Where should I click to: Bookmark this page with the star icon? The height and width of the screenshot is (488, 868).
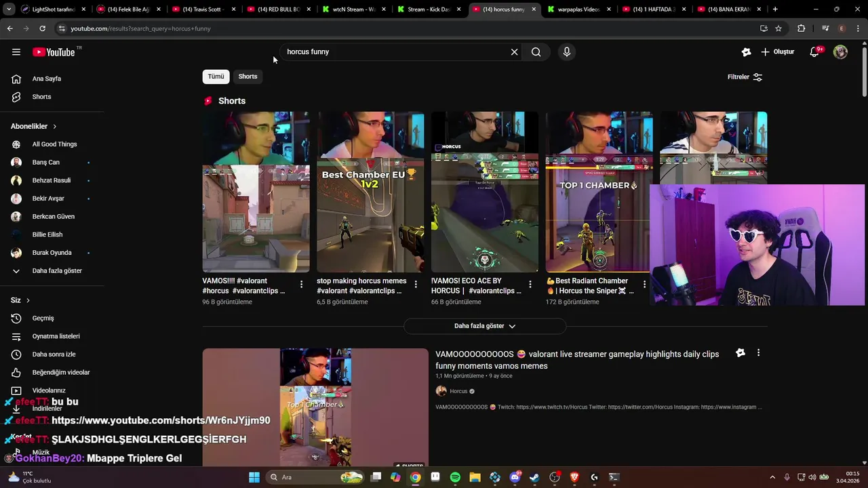coord(778,28)
